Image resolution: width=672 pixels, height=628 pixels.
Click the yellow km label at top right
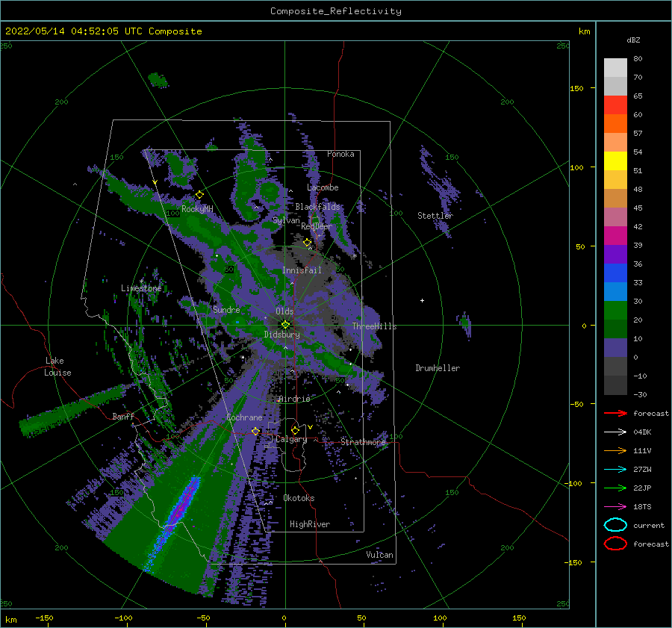584,31
